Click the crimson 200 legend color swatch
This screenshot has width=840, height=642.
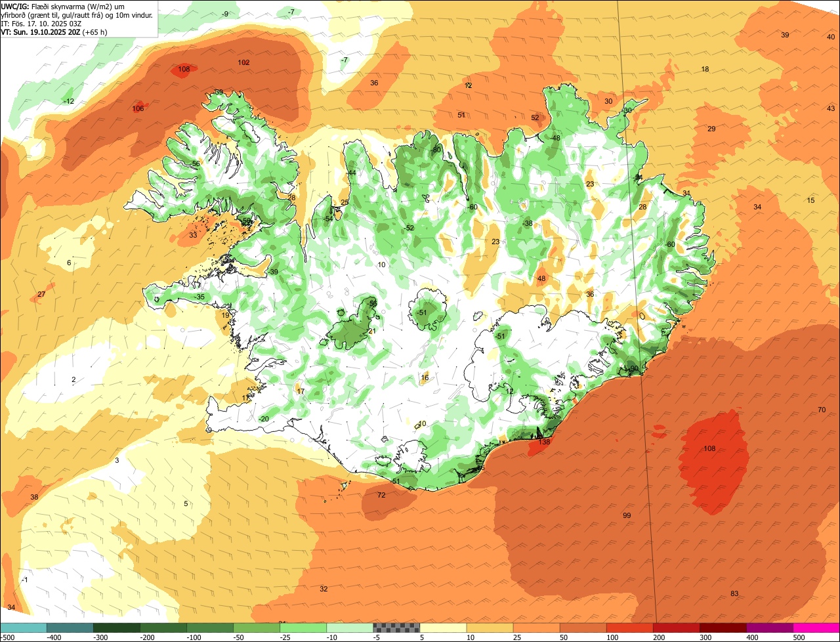[677, 628]
